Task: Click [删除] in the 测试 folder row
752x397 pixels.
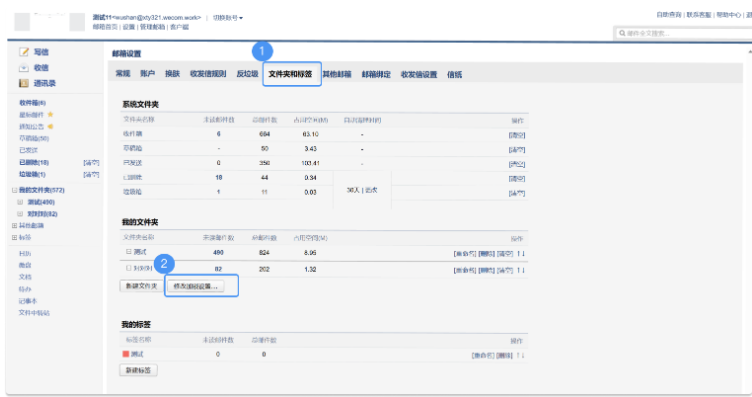Action: [486, 254]
